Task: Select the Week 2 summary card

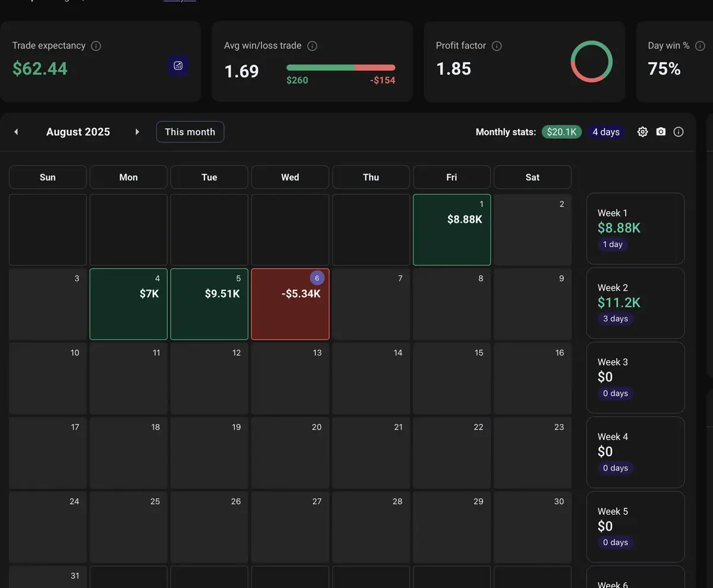Action: [x=635, y=303]
